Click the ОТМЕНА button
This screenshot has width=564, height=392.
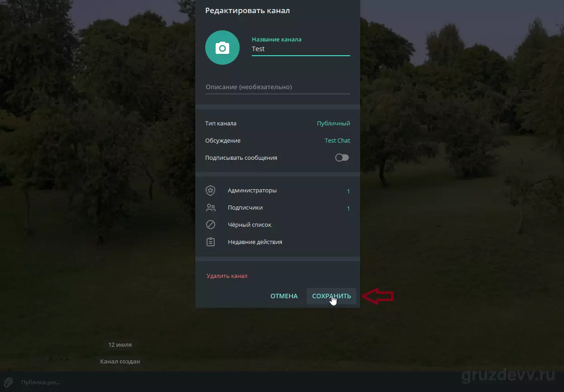point(284,296)
